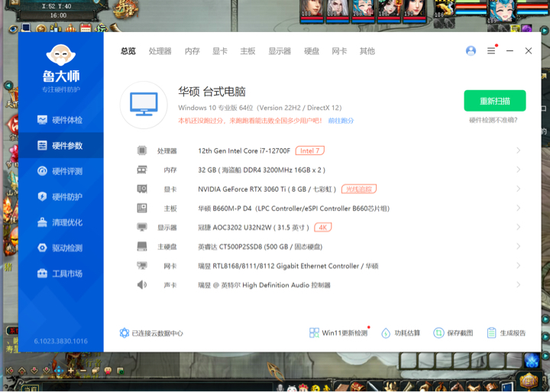The height and width of the screenshot is (392, 550).
Task: Switch to the 显示器 tab
Action: click(280, 51)
